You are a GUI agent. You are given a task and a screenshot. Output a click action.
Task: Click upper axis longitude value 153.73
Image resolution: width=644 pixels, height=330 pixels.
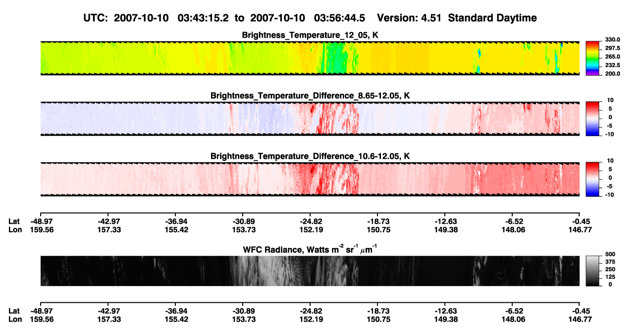pos(242,230)
